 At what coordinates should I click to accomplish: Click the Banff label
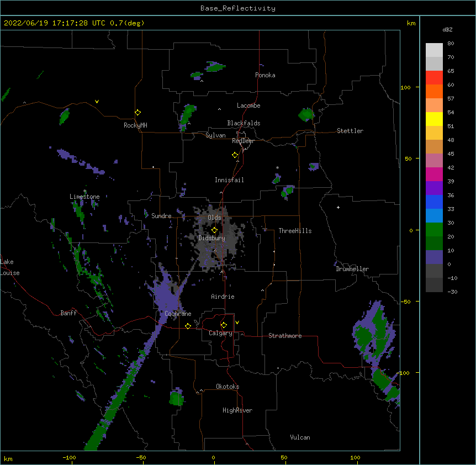click(68, 313)
